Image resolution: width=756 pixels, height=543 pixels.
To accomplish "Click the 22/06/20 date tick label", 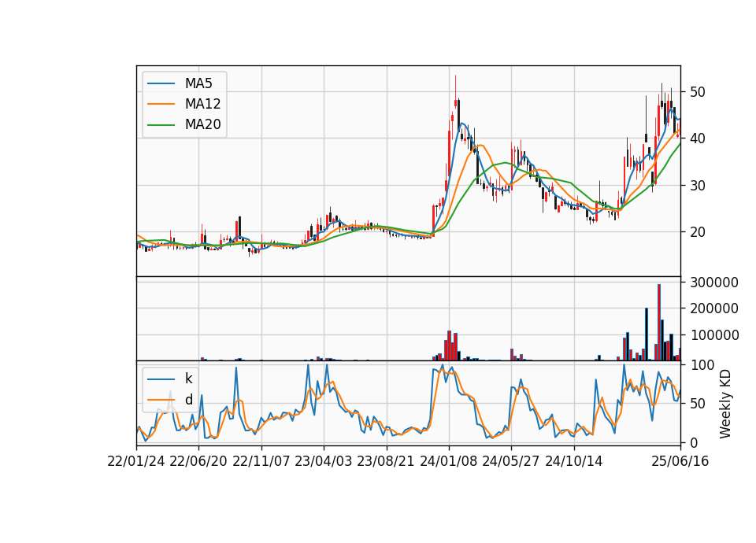I will click(x=198, y=461).
